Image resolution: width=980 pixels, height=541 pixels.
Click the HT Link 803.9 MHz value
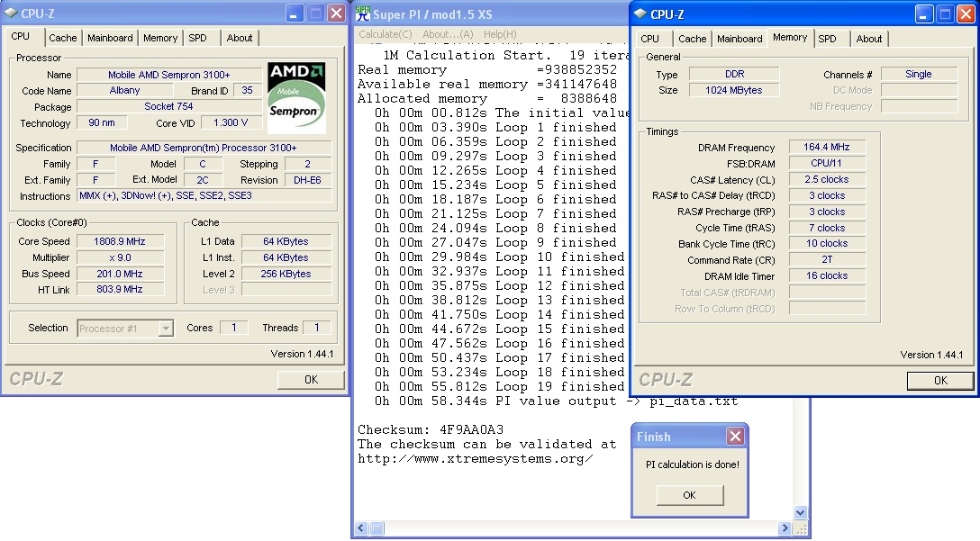(x=120, y=289)
